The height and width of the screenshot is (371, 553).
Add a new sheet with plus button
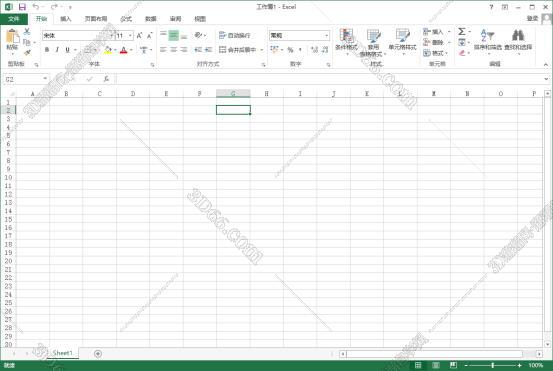pos(98,353)
